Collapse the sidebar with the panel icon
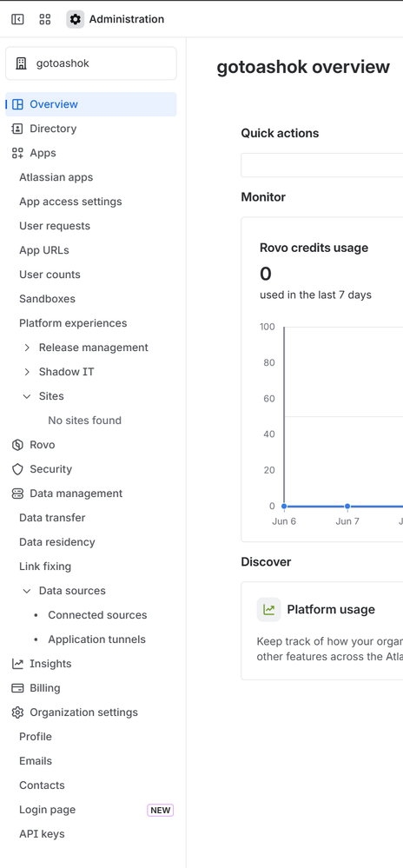The image size is (403, 868). [x=17, y=19]
